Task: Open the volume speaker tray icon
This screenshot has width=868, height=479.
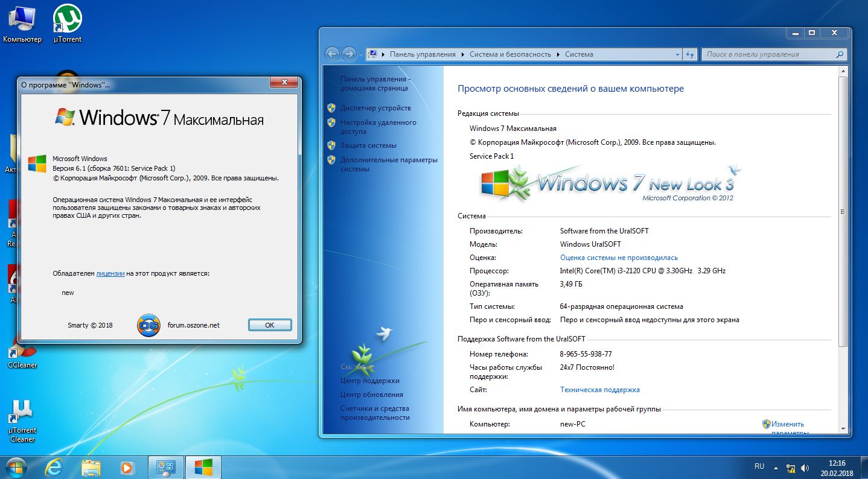Action: 805,468
